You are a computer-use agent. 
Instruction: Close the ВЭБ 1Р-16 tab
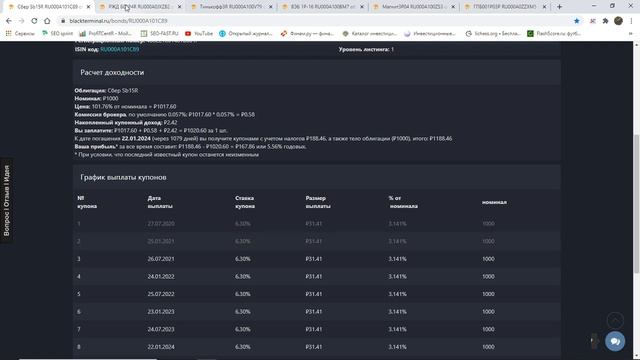(362, 7)
